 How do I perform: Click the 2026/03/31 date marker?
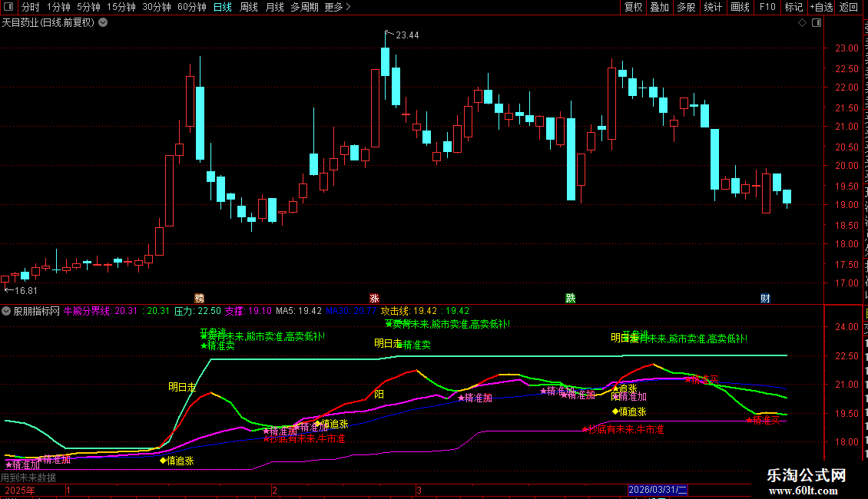click(x=658, y=490)
